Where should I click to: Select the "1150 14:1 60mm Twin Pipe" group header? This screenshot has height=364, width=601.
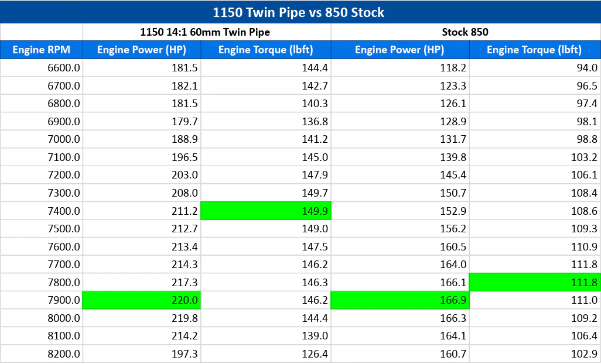(205, 32)
